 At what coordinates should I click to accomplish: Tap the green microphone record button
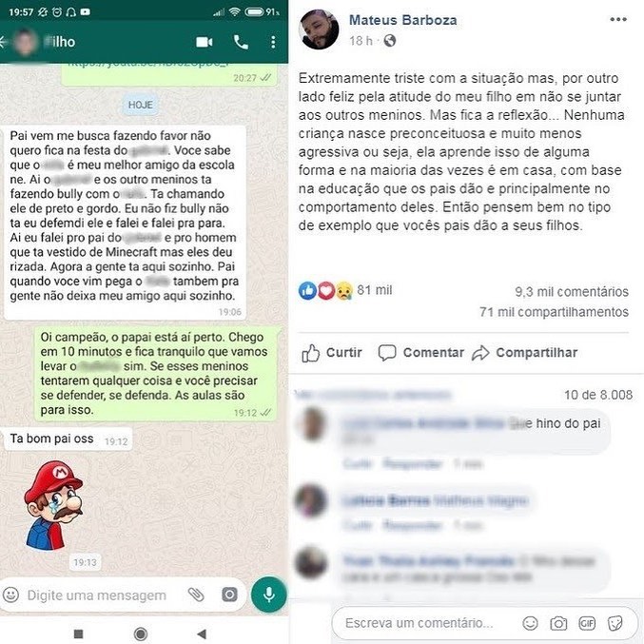pyautogui.click(x=269, y=595)
